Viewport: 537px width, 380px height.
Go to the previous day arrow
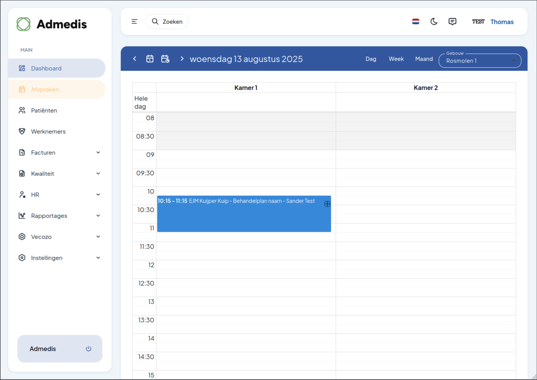click(135, 59)
